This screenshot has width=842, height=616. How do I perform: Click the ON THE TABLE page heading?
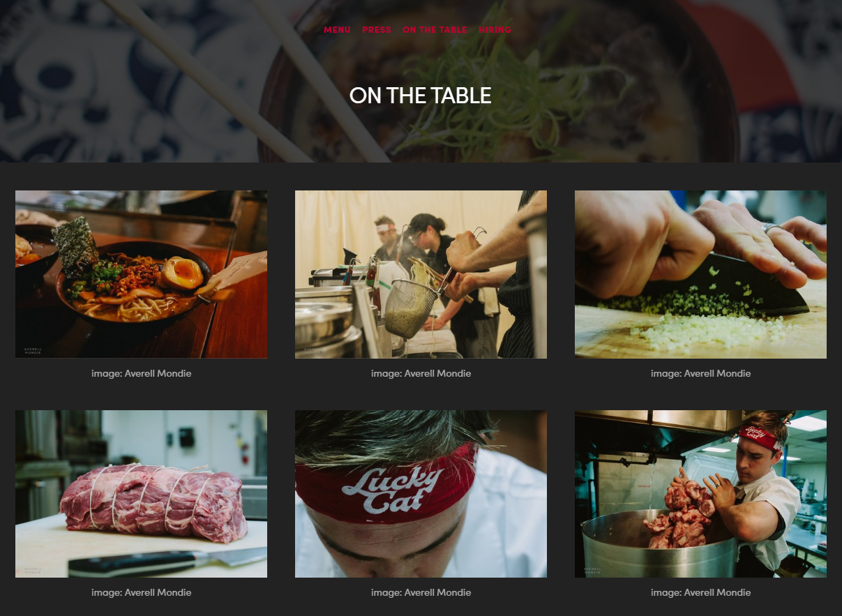click(421, 96)
